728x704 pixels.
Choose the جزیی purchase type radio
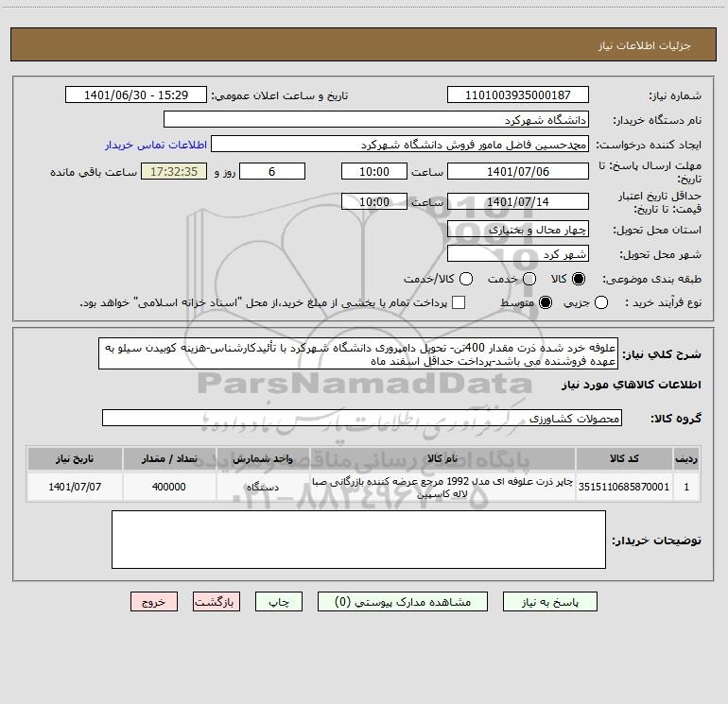point(601,303)
